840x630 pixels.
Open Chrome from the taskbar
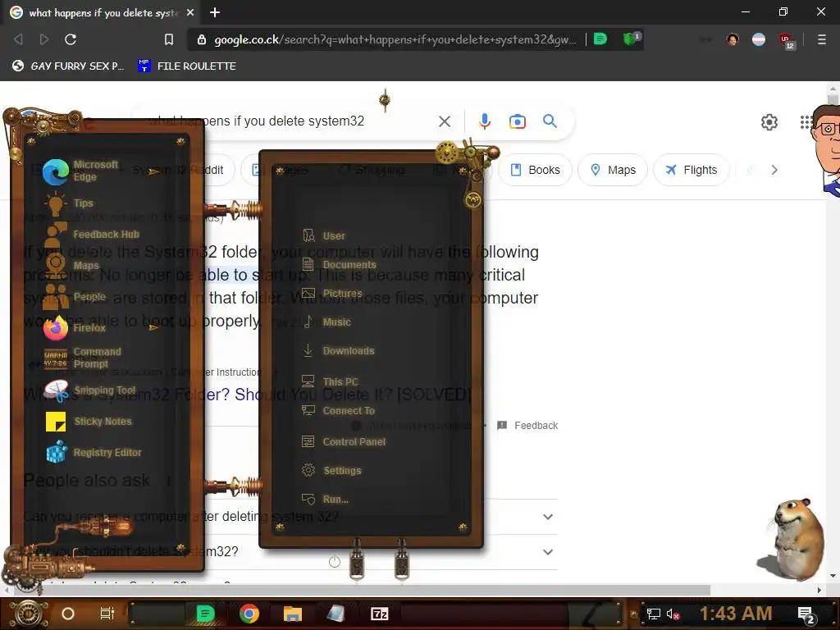pyautogui.click(x=249, y=614)
